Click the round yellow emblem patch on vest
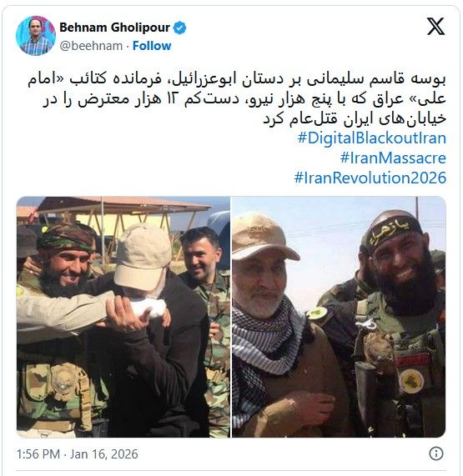Screen dimensions: 463x476 pos(411,381)
